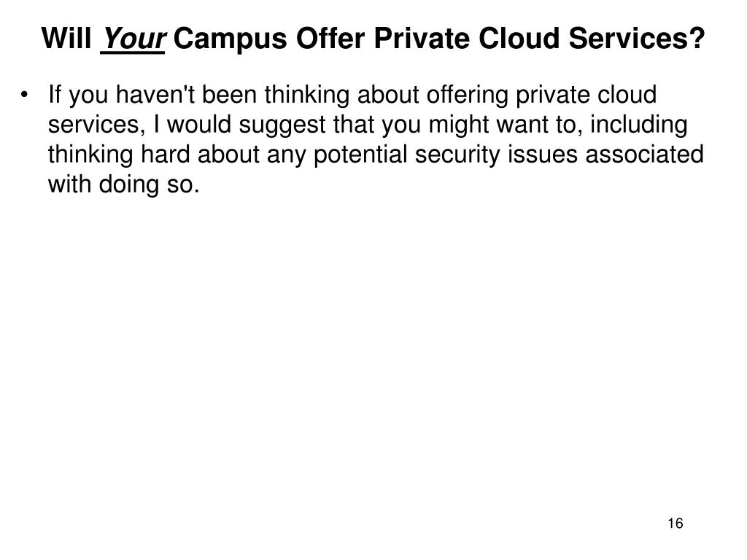
Task: Click the word "offering" in first line
Action: 468,95
